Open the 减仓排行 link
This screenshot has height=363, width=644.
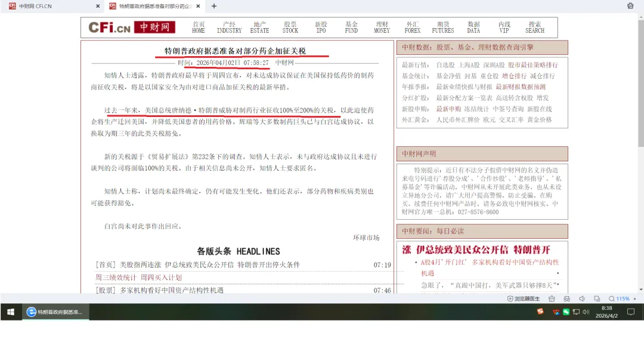[542, 76]
